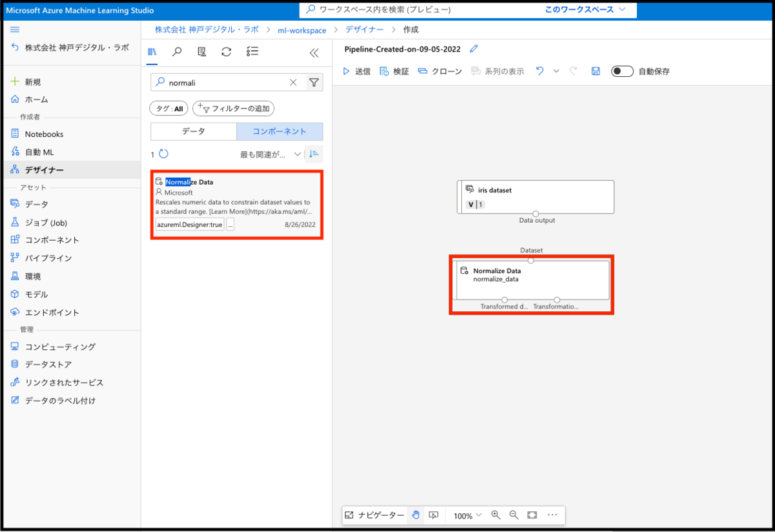Open リンクされたサービス in the sidebar

57,383
